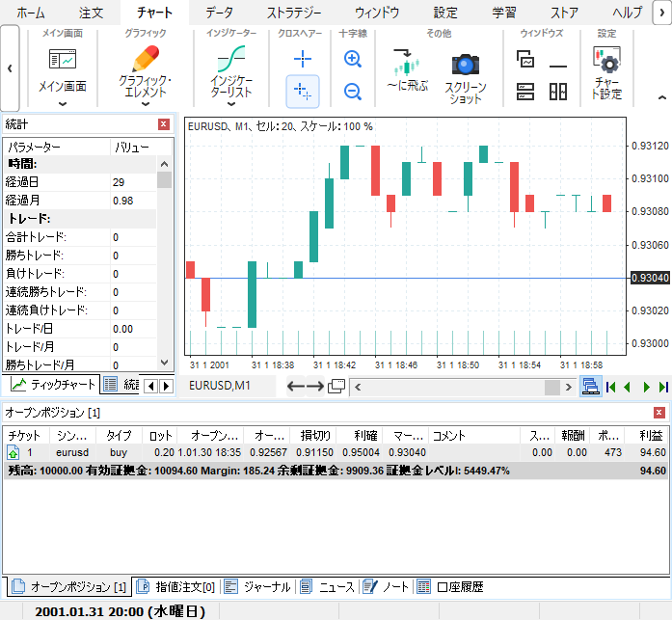Viewport: 672px width, 620px height.
Task: Open the ニュース tab
Action: (x=328, y=586)
